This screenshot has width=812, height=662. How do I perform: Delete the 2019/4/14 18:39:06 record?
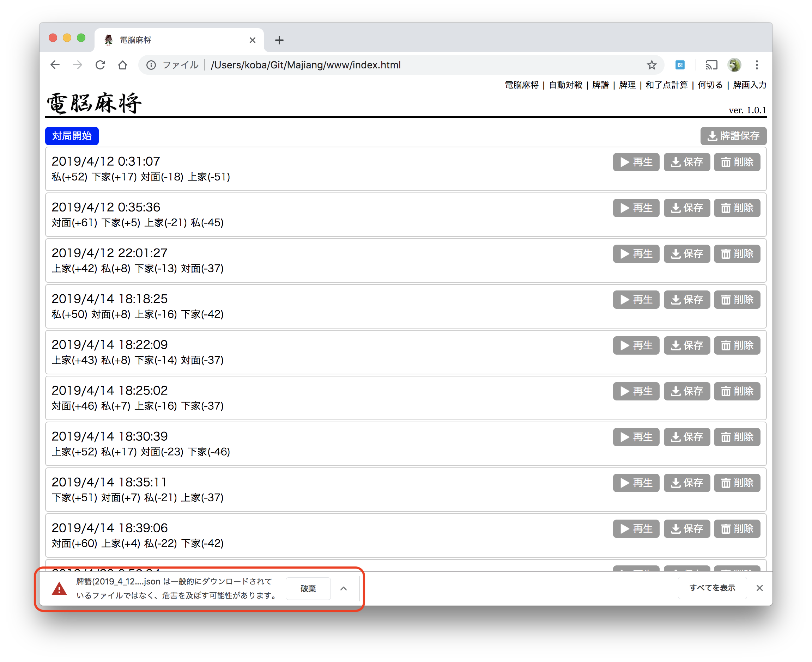(737, 528)
